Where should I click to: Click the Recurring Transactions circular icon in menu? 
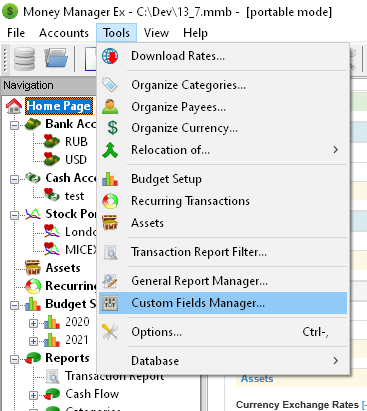pos(110,201)
